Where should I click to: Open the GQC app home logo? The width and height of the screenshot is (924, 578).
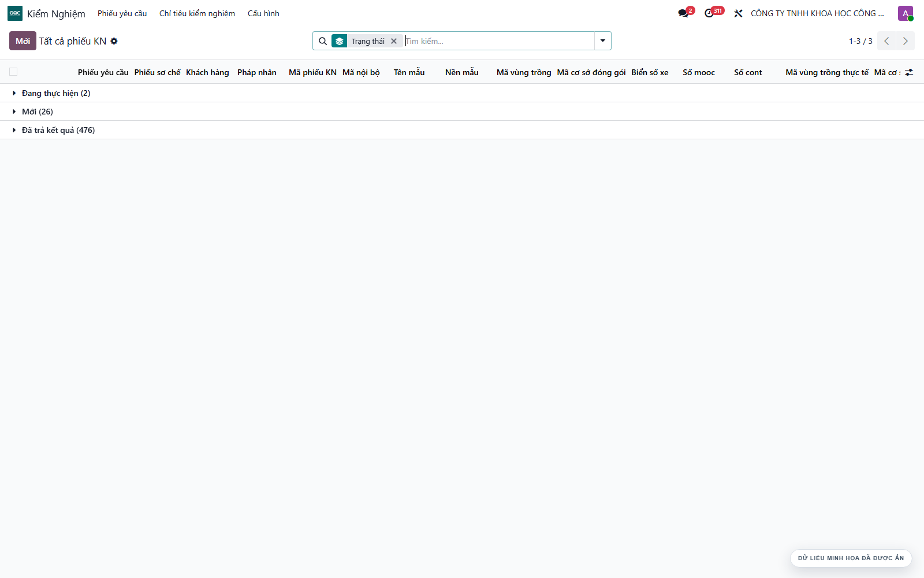[15, 13]
